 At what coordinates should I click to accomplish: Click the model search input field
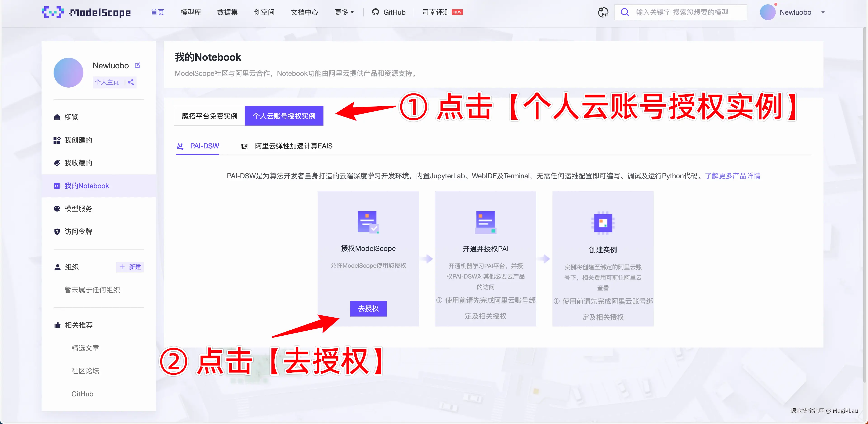click(x=687, y=12)
